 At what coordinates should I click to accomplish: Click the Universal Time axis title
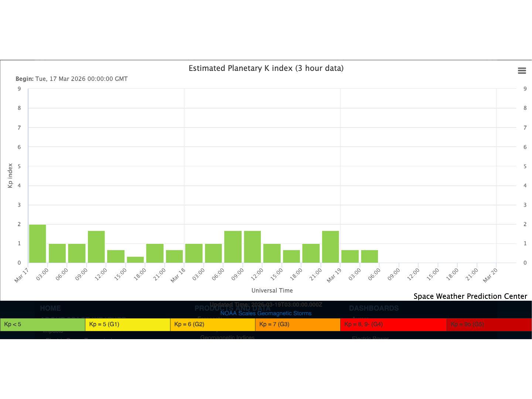click(x=272, y=291)
